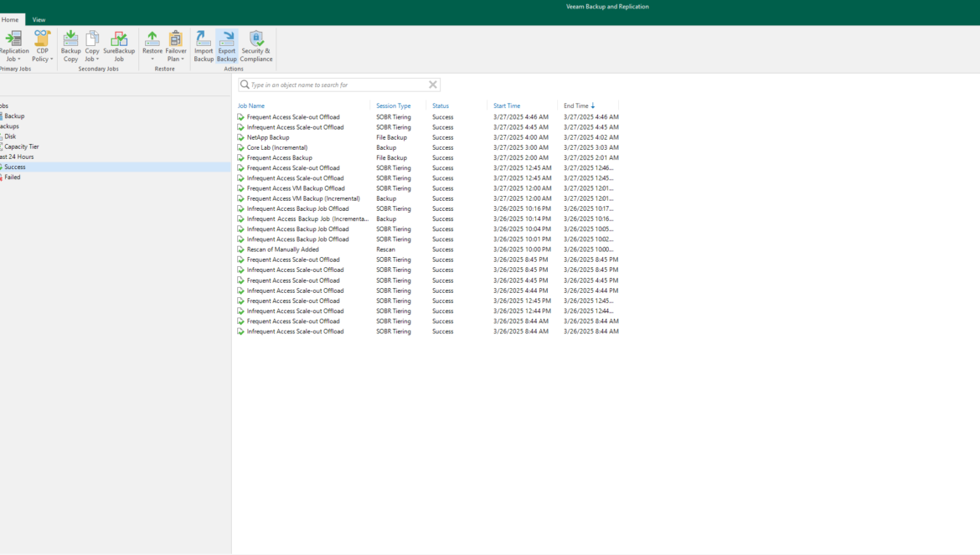Click start time 3/27/2025 4:00 AM

pyautogui.click(x=521, y=137)
